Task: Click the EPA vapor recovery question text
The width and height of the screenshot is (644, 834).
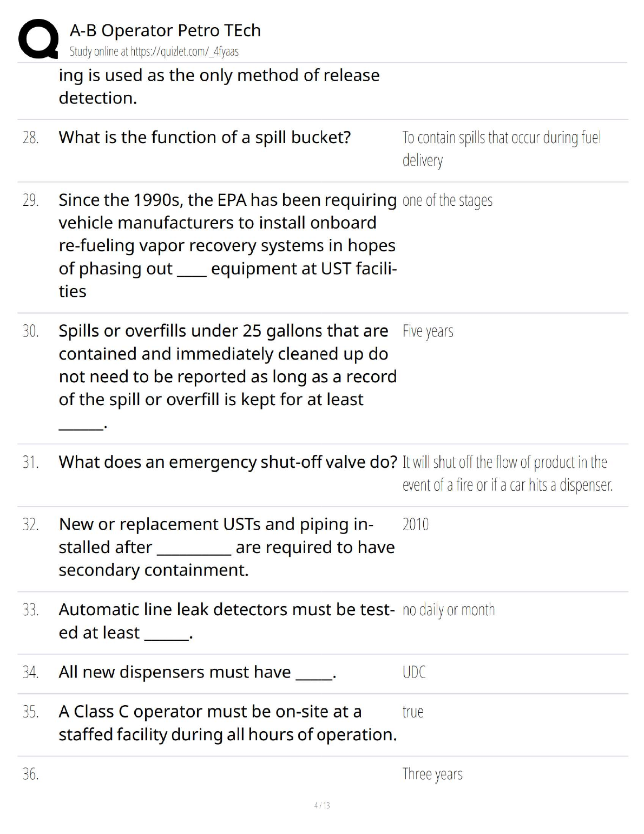Action: 227,245
